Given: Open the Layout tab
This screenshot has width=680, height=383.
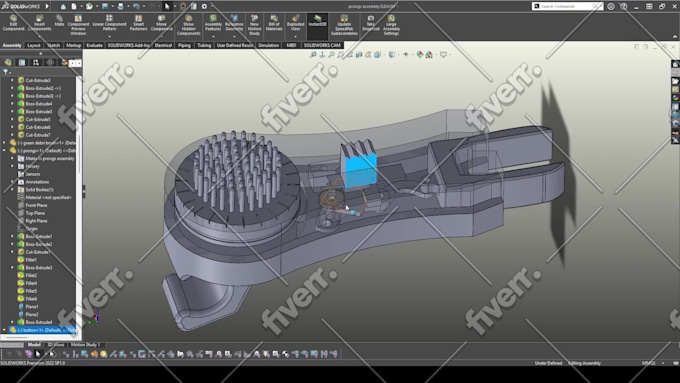Looking at the screenshot, I should point(34,45).
